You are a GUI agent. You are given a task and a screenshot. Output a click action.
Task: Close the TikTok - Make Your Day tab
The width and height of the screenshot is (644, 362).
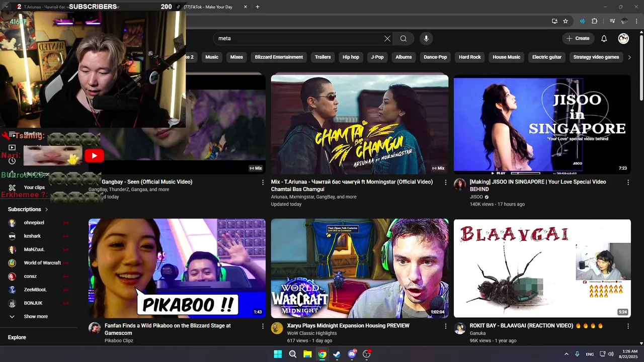coord(246,7)
